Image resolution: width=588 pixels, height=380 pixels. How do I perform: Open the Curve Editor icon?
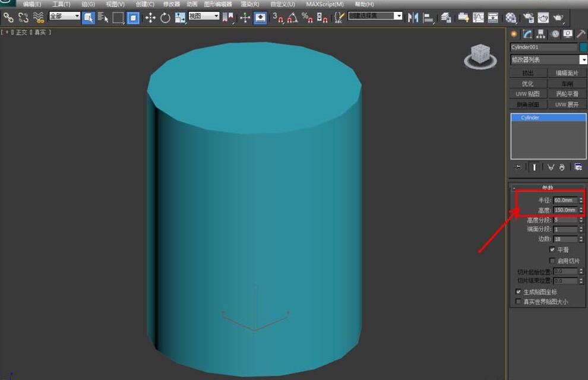(x=478, y=18)
